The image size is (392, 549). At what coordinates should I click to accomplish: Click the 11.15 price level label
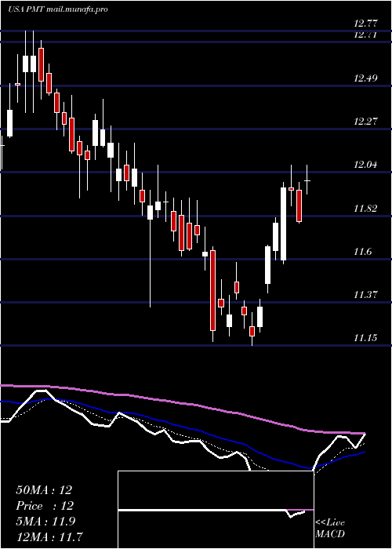[x=366, y=338]
